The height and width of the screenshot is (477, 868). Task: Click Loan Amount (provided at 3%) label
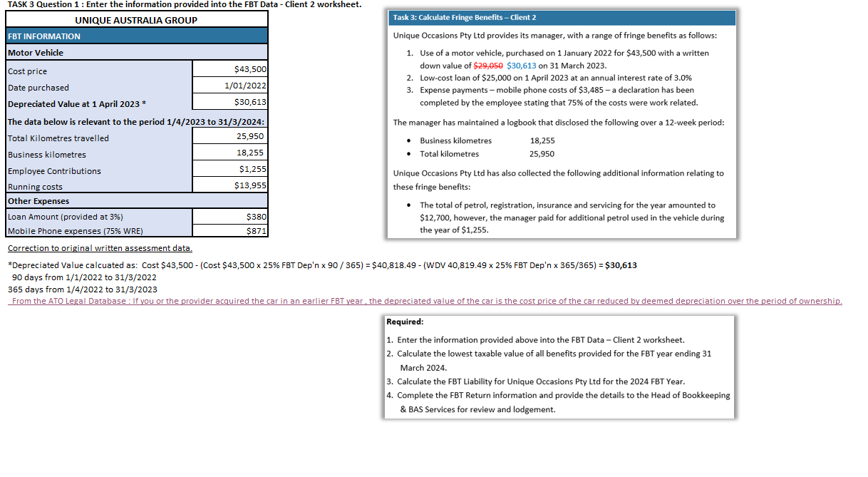[x=99, y=216]
